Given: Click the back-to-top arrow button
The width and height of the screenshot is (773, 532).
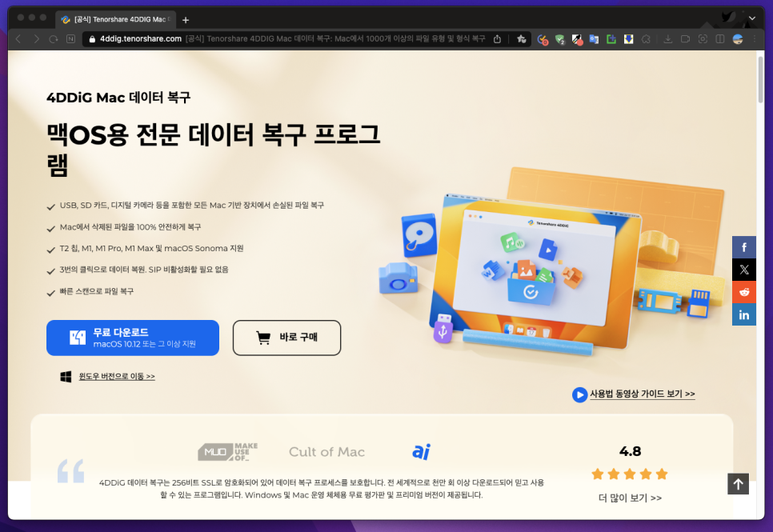Looking at the screenshot, I should point(738,484).
